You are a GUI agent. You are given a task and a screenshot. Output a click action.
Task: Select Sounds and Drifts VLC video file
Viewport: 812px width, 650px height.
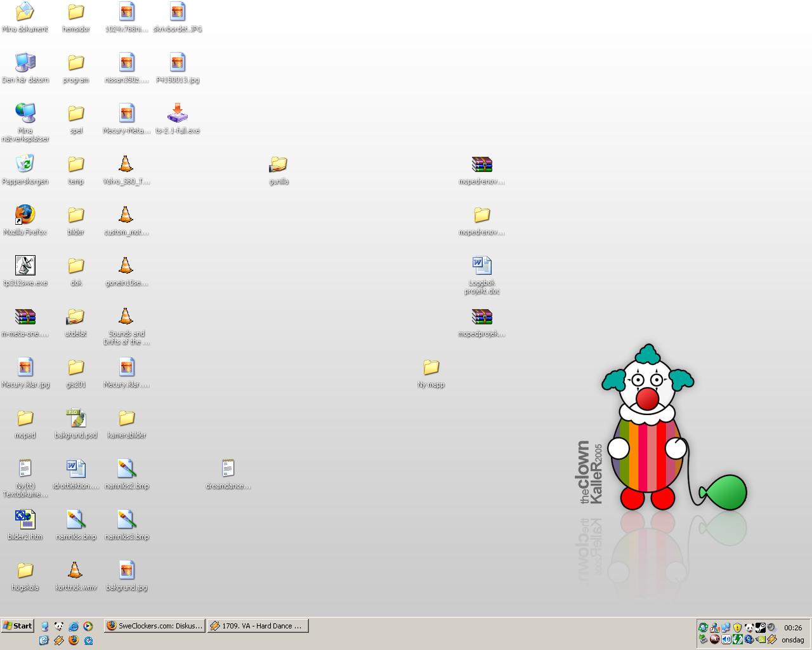point(126,325)
